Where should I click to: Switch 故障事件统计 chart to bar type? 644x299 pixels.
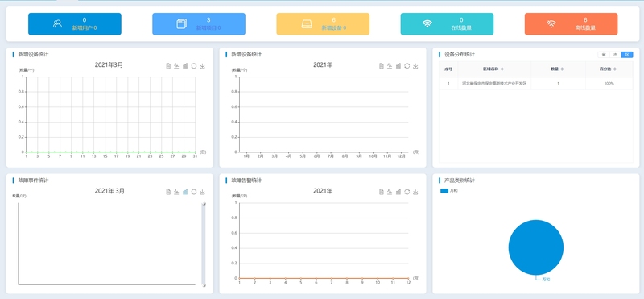pos(185,192)
